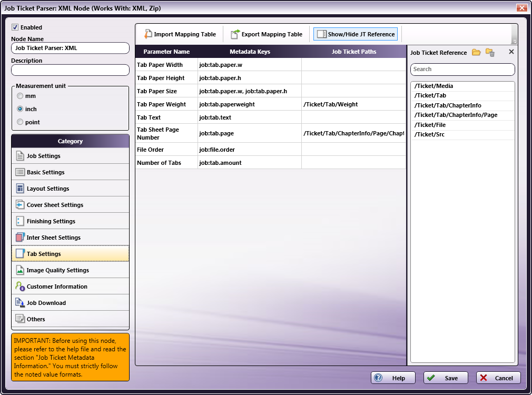
Task: Select the Tab Settings icon
Action: [x=20, y=253]
